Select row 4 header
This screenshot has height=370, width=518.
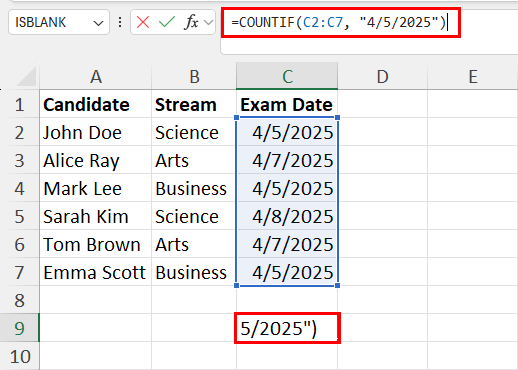[x=19, y=188]
